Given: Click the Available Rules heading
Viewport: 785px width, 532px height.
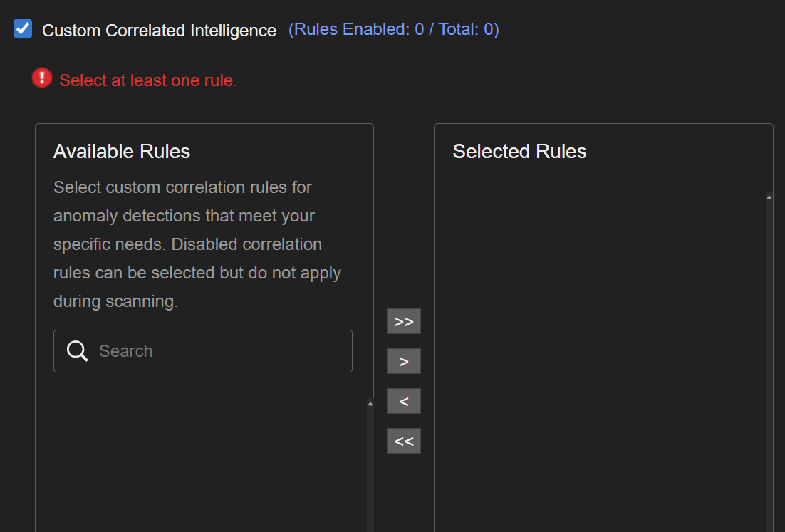Looking at the screenshot, I should [122, 152].
